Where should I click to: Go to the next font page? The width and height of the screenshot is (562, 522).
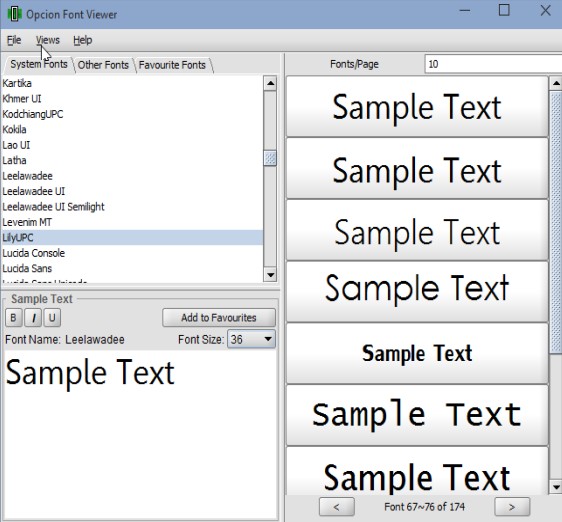coord(512,507)
